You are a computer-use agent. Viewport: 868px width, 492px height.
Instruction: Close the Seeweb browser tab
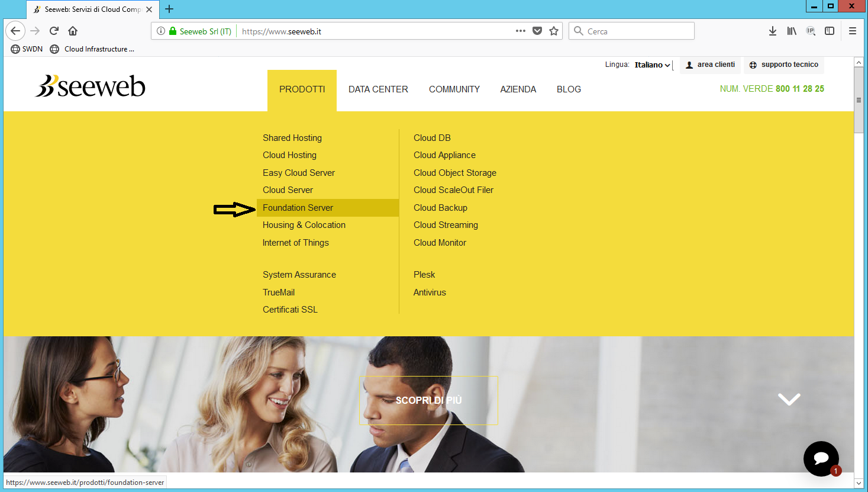[x=149, y=9]
